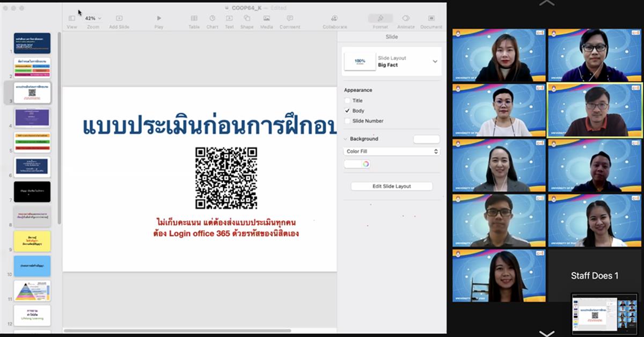Click the blue Thai slide title text
This screenshot has width=644, height=337.
210,125
